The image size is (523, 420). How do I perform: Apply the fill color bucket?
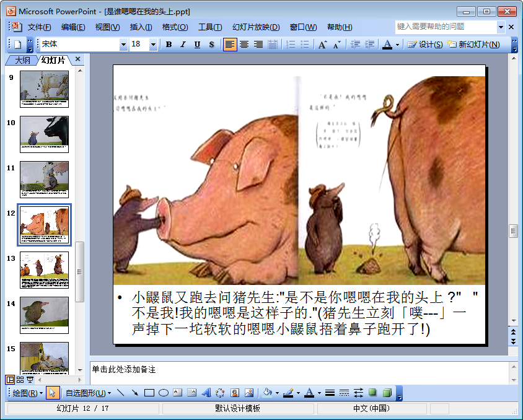[x=268, y=393]
